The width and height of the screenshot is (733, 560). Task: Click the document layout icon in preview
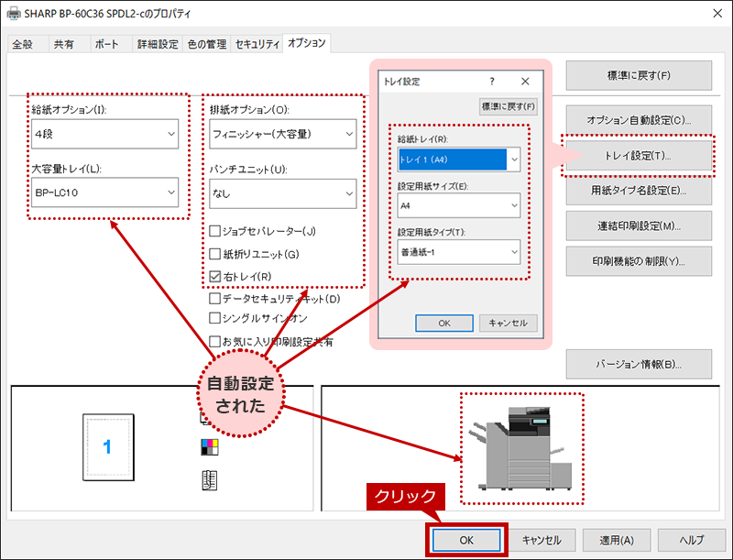209,478
